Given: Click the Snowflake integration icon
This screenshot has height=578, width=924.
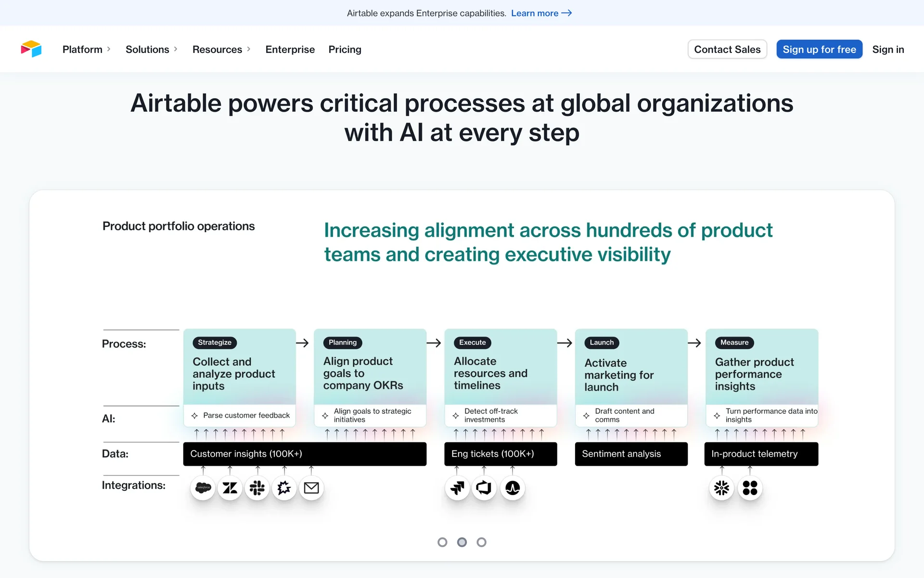Looking at the screenshot, I should click(x=721, y=488).
